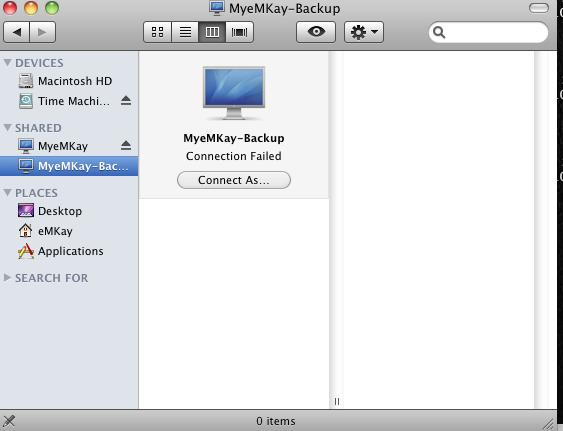Click the window resize grip corner

tap(549, 423)
